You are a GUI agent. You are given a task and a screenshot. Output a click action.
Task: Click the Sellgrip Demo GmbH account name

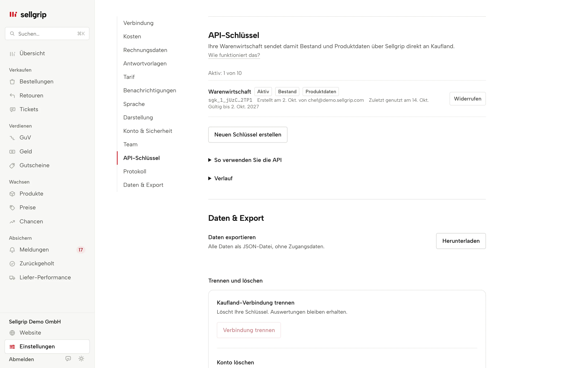coord(35,321)
